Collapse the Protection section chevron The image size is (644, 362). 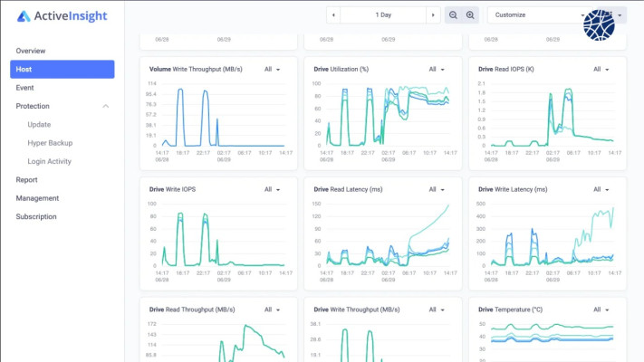point(106,106)
